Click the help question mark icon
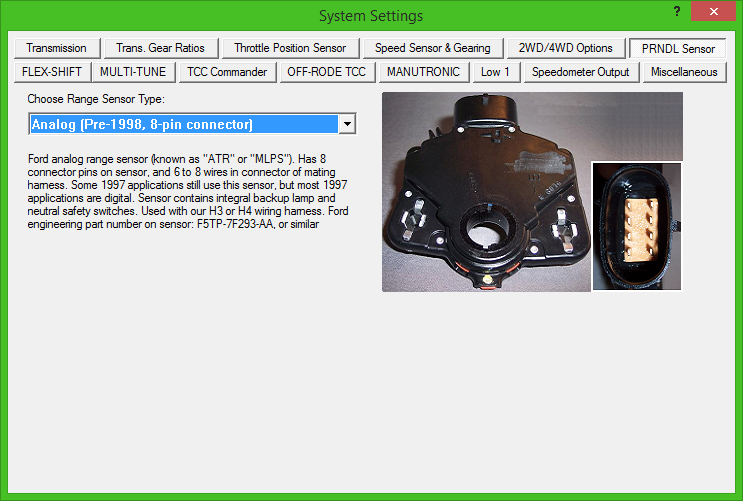 pos(678,12)
